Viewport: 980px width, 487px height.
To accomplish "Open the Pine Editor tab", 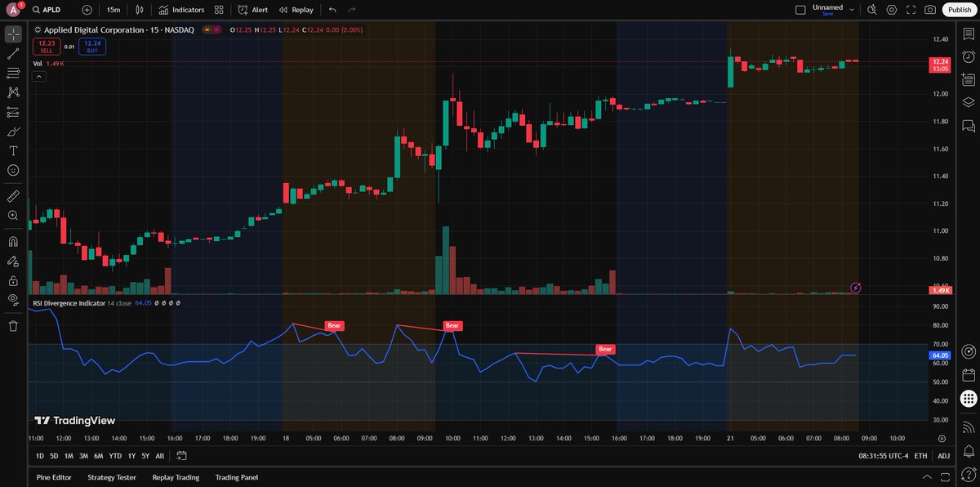I will 53,477.
